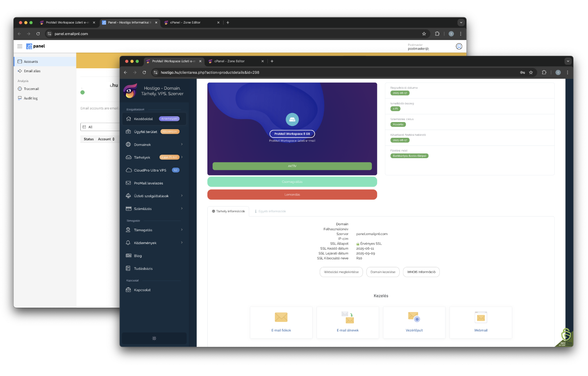Click WHOIS Információ button

[x=421, y=272]
